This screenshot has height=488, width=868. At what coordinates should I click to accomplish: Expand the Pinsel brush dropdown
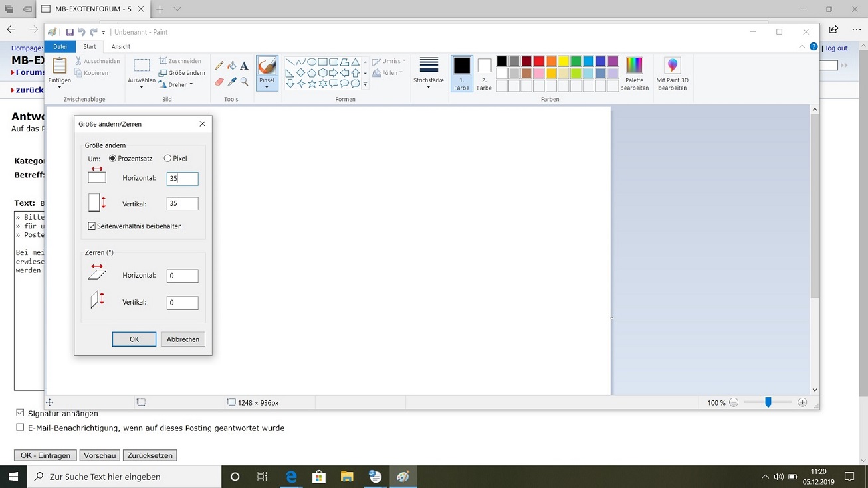click(267, 86)
